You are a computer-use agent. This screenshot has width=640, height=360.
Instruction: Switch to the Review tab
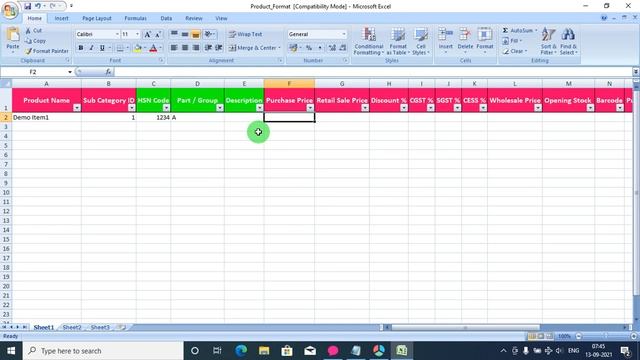[193, 18]
